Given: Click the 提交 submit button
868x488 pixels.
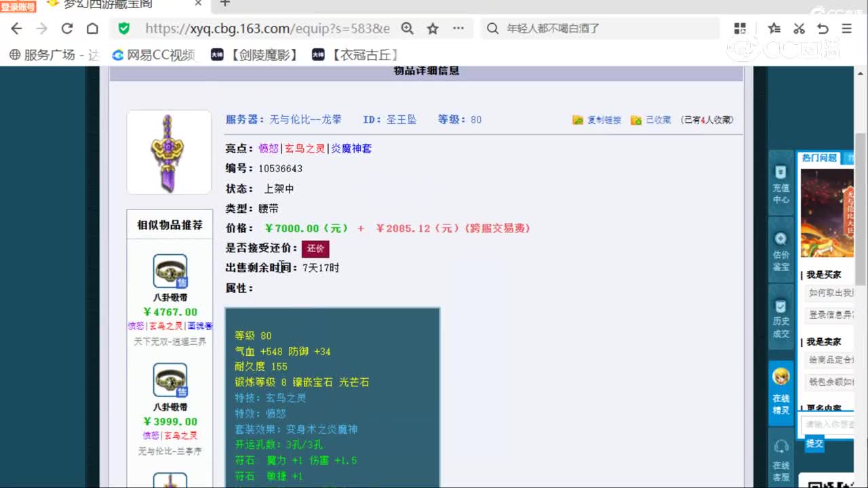Looking at the screenshot, I should tap(814, 443).
